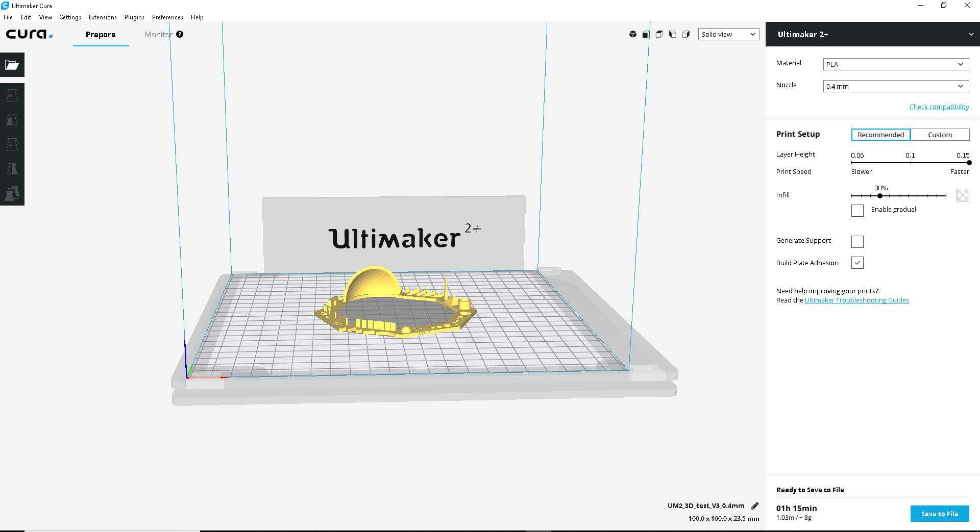Minimize the Ultimaker Cura window
The height and width of the screenshot is (532, 980).
[921, 6]
